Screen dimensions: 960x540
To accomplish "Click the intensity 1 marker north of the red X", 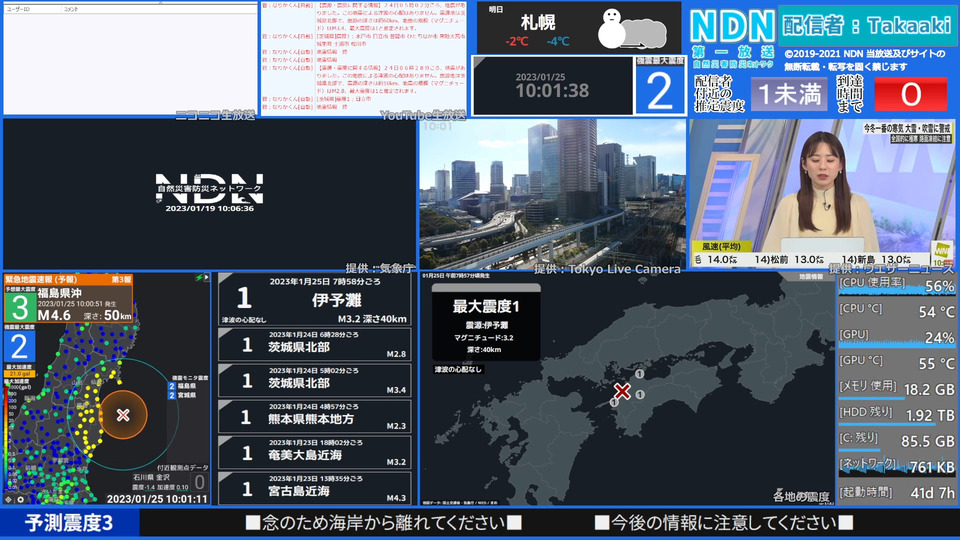I will click(639, 373).
